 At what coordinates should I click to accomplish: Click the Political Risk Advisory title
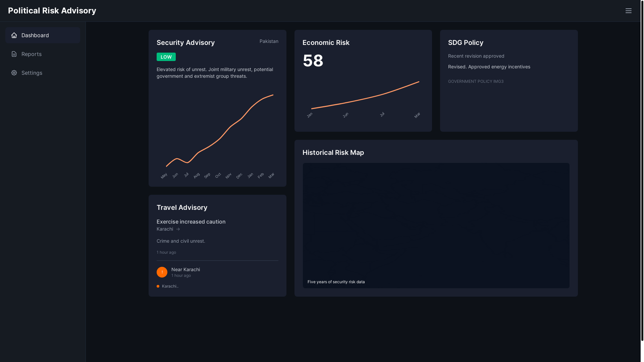[x=52, y=11]
